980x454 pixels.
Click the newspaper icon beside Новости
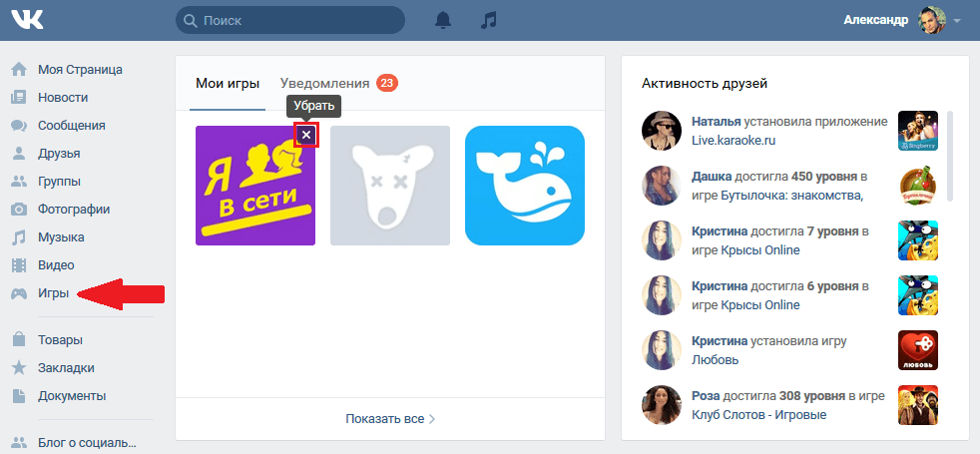tap(19, 98)
